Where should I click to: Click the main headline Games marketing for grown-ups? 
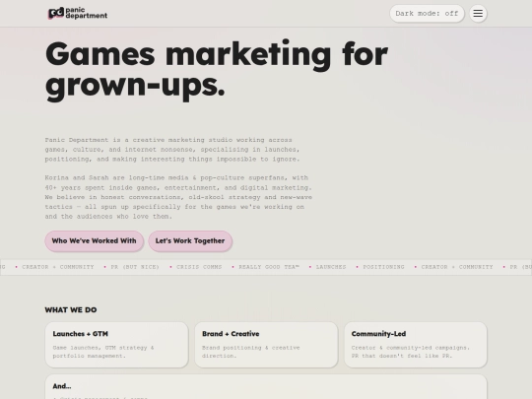217,70
